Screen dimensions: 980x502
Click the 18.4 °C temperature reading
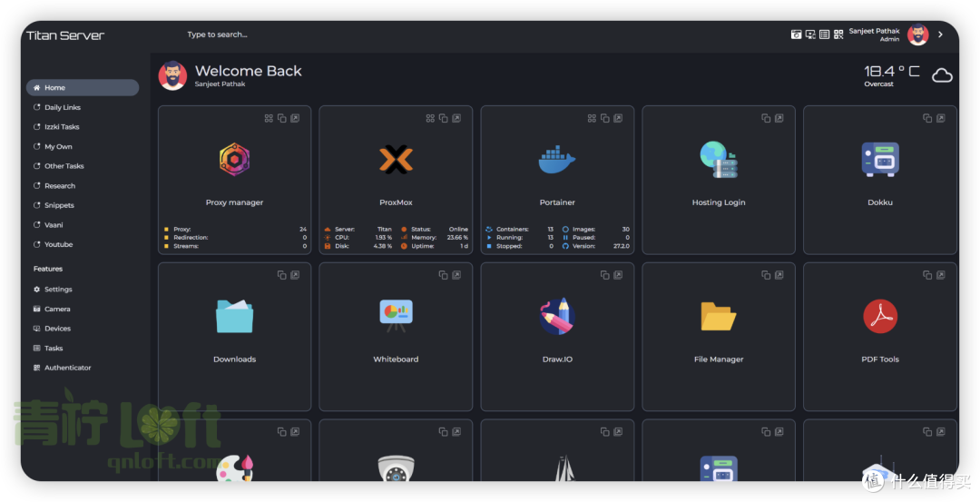coord(892,72)
